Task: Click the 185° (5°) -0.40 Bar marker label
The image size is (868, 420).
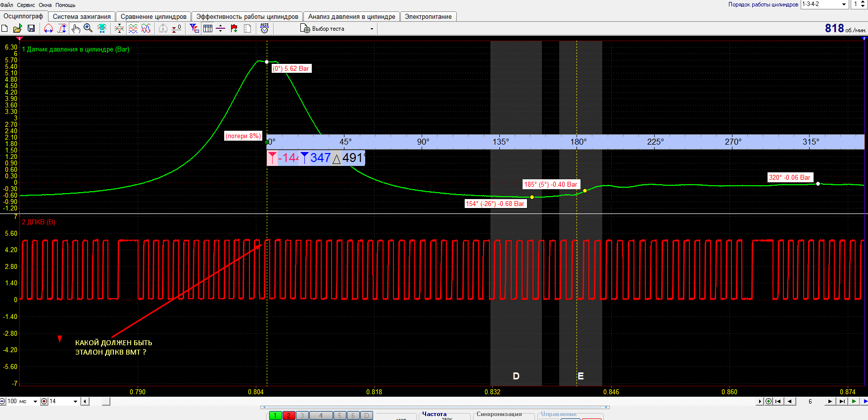Action: click(x=551, y=184)
